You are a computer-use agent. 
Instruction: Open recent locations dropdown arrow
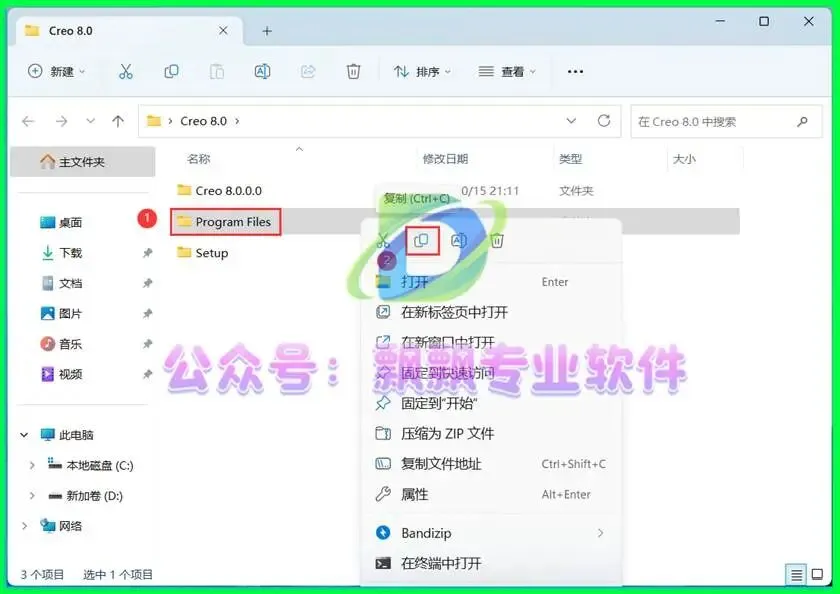click(90, 121)
